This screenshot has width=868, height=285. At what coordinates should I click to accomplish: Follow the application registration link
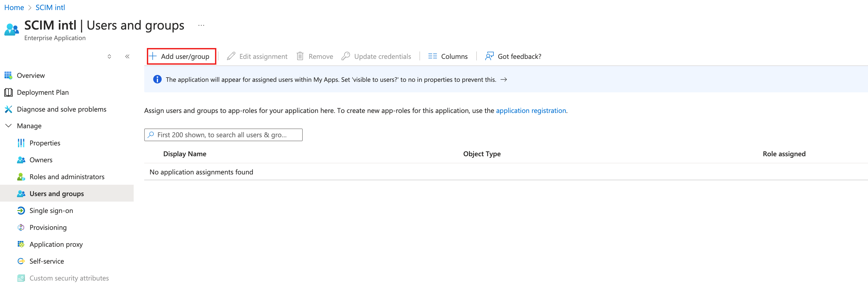tap(531, 110)
